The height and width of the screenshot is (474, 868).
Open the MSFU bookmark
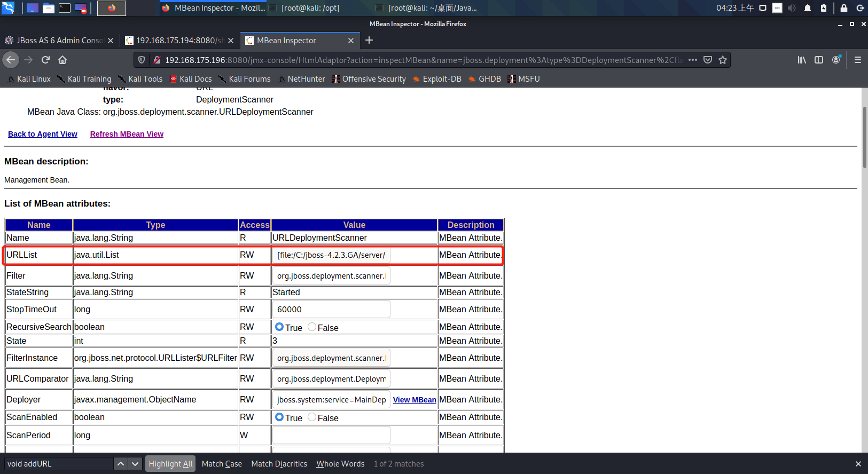[524, 79]
